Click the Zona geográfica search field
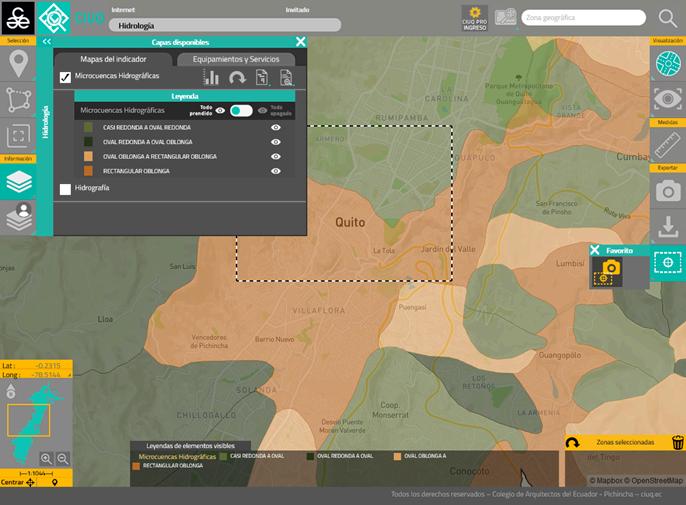 click(583, 18)
